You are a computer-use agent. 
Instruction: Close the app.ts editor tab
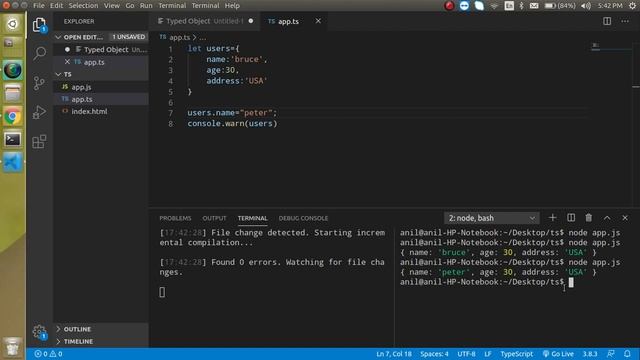pyautogui.click(x=318, y=21)
